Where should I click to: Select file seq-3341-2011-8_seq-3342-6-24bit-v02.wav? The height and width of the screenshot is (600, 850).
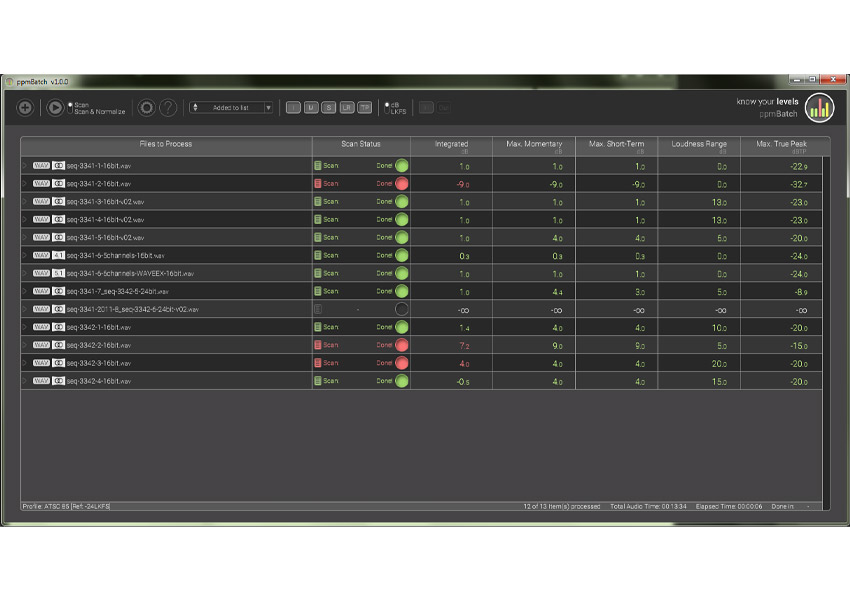[132, 309]
